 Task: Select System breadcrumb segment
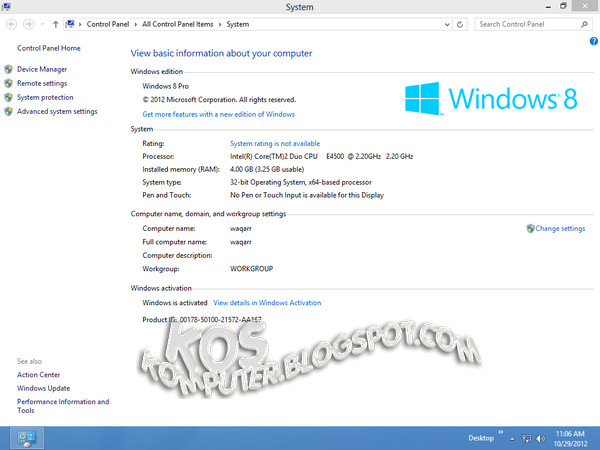tap(238, 24)
